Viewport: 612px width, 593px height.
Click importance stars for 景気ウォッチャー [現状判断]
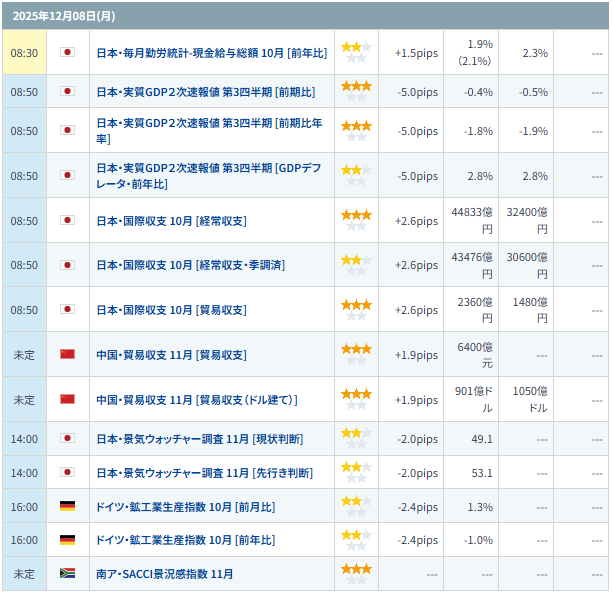click(356, 438)
